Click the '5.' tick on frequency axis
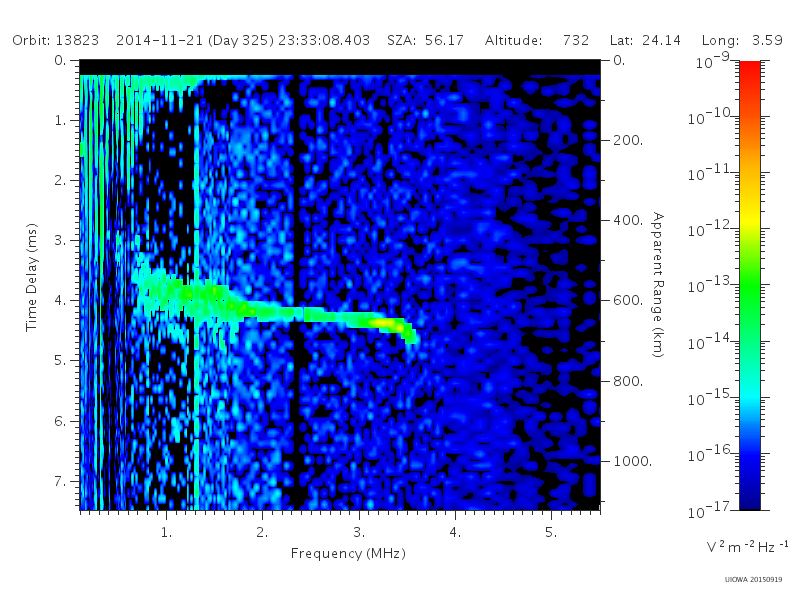 (551, 532)
